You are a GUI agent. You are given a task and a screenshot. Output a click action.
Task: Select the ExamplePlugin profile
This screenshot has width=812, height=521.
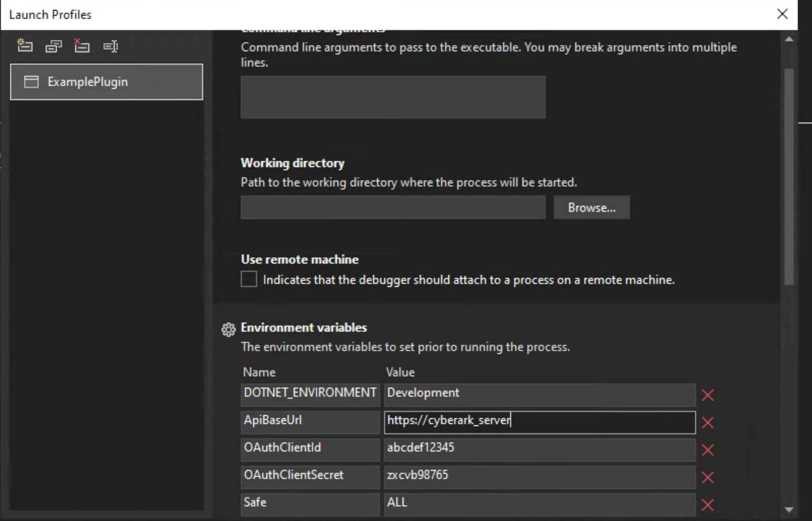pyautogui.click(x=107, y=82)
